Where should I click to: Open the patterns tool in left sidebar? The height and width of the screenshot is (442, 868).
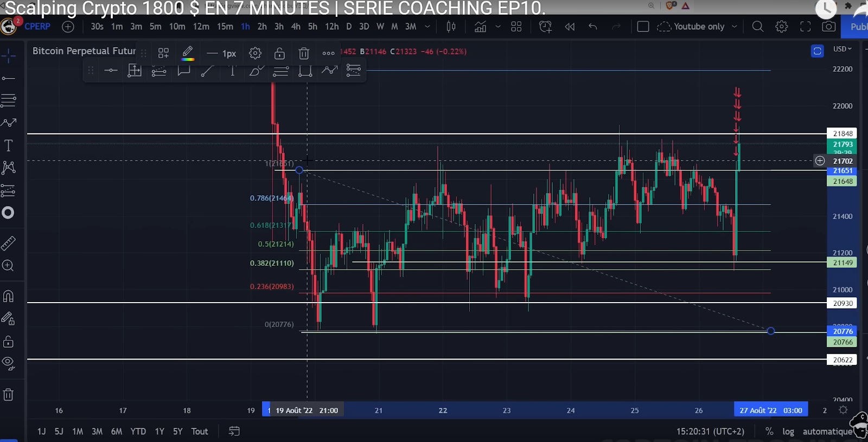[x=8, y=168]
